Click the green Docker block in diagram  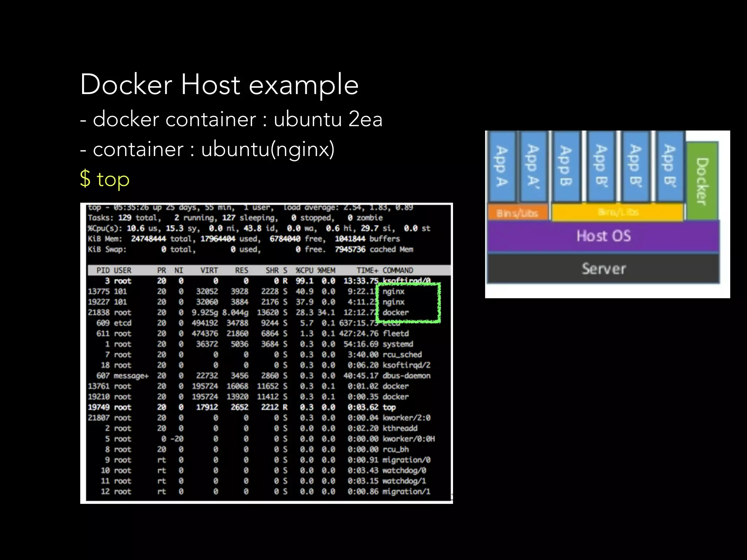pos(702,181)
